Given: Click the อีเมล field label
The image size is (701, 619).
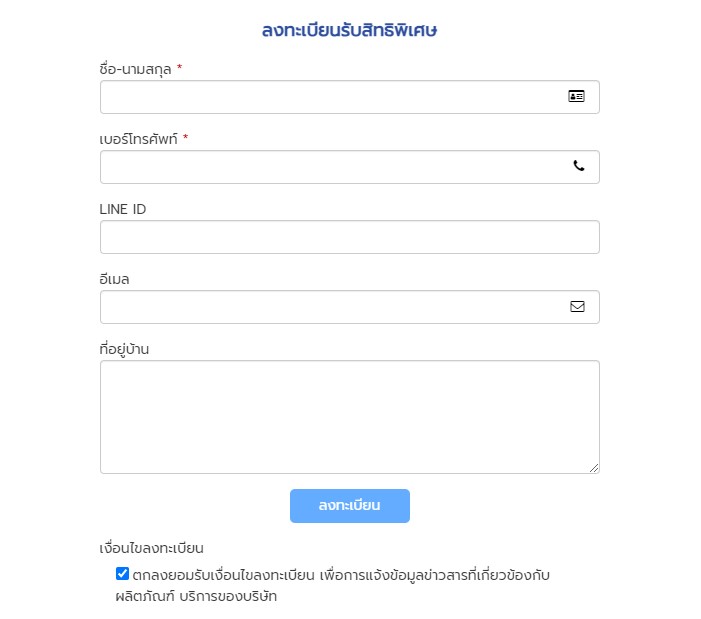Looking at the screenshot, I should [x=115, y=279].
